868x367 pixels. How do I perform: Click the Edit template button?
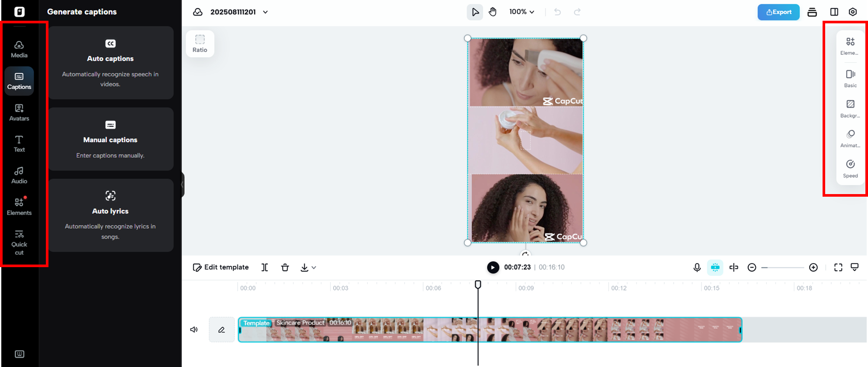click(x=221, y=268)
